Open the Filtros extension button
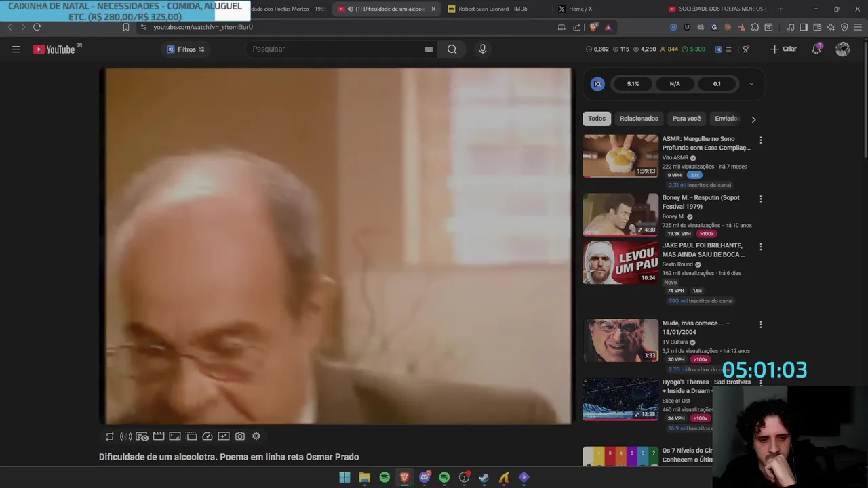The image size is (868, 488). pyautogui.click(x=186, y=49)
